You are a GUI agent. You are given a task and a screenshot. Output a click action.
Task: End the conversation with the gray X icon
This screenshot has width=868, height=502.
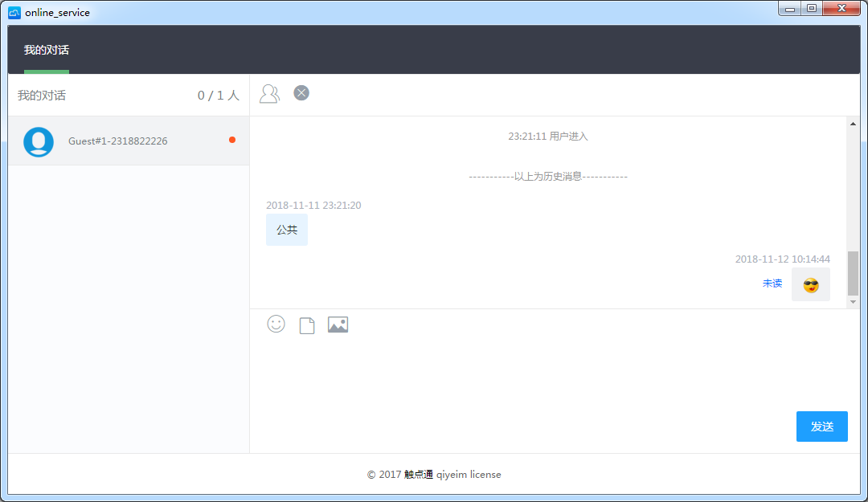click(301, 93)
